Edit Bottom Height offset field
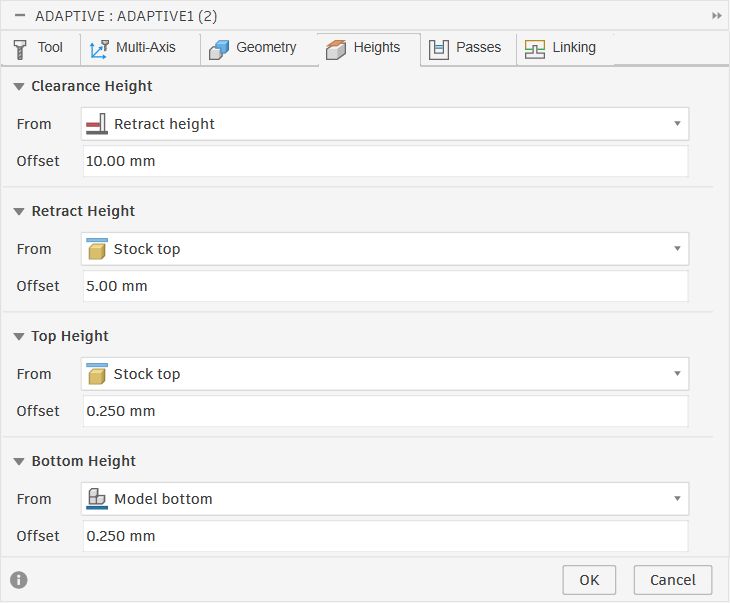The image size is (730, 603). click(x=385, y=536)
